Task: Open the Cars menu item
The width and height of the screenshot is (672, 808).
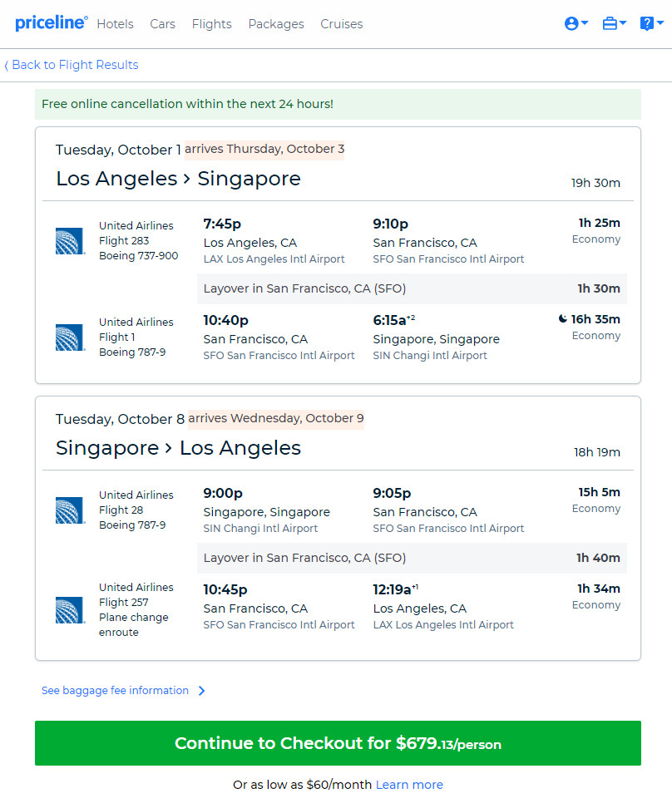Action: pos(162,24)
